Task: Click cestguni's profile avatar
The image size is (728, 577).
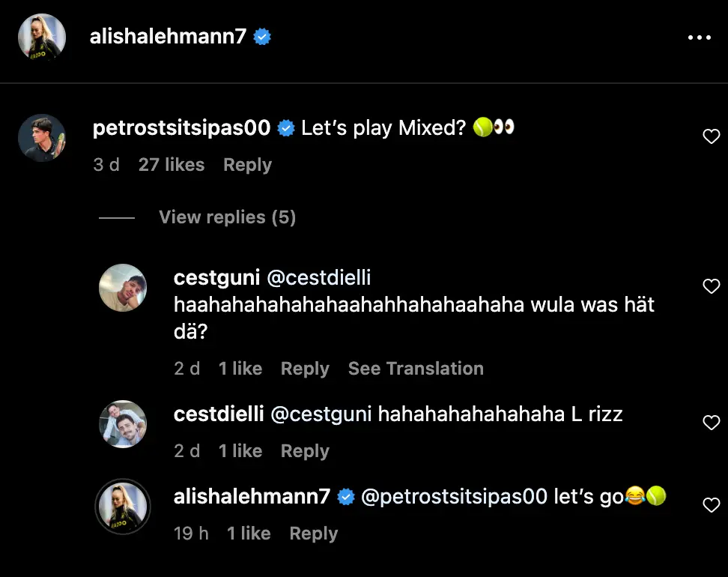Action: pos(123,287)
